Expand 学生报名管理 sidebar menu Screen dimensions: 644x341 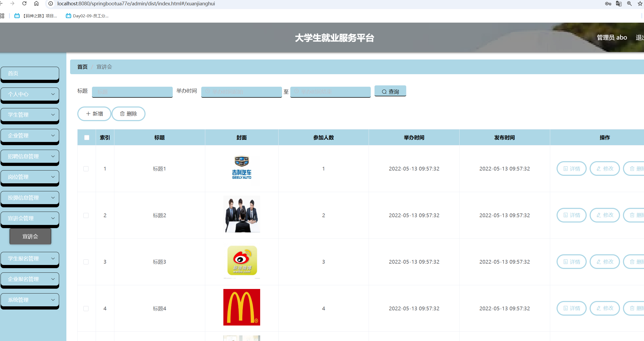[x=30, y=259]
